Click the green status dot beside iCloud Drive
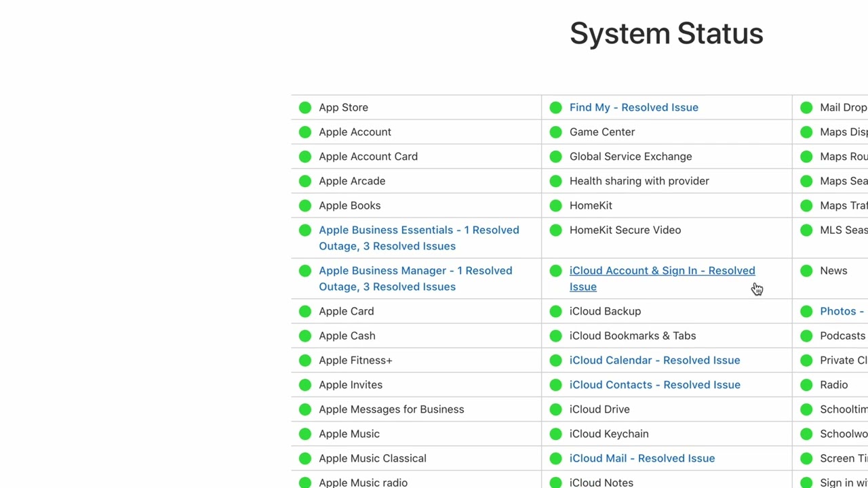Viewport: 868px width, 488px height. pyautogui.click(x=556, y=409)
